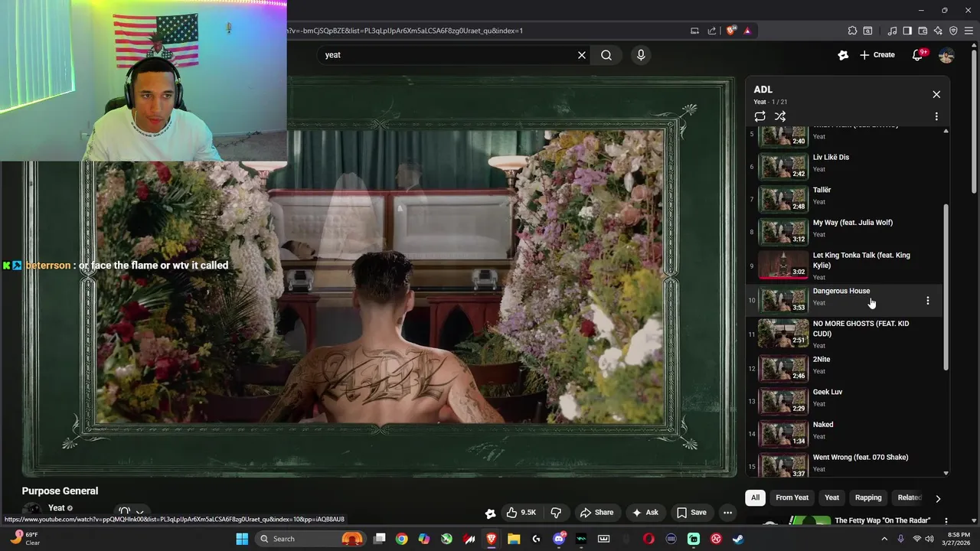Open the YouTube account avatar menu

946,55
